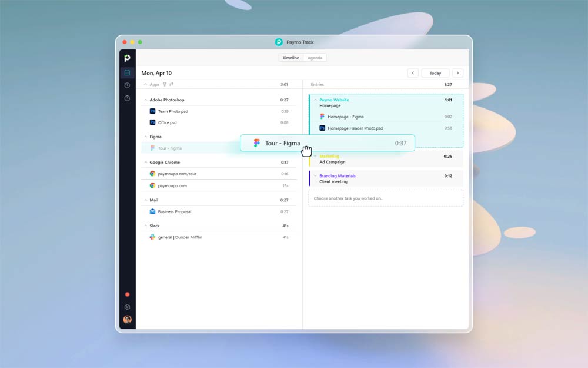Collapse the Paymo Website entry
588x368 pixels.
315,100
